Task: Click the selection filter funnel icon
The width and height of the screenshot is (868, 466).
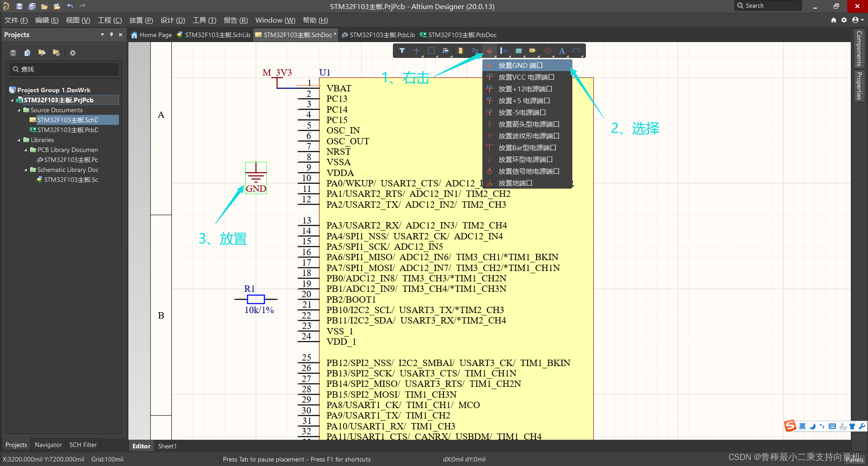Action: point(402,51)
